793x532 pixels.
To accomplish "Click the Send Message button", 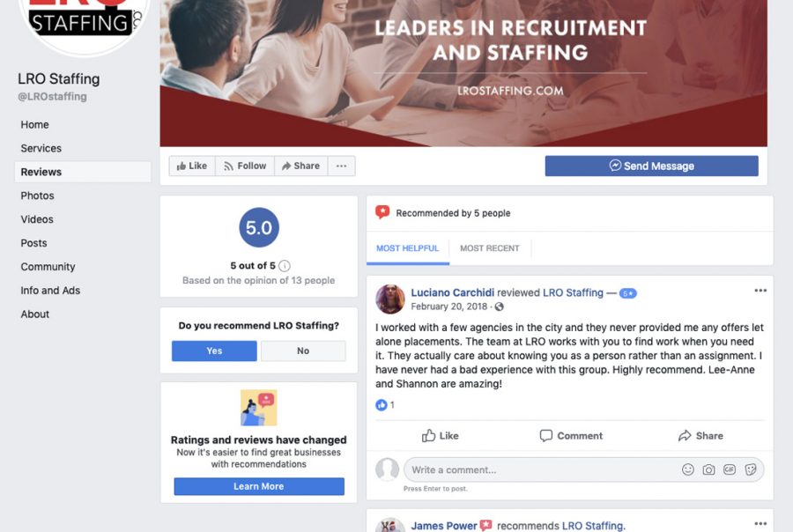I will coord(651,166).
